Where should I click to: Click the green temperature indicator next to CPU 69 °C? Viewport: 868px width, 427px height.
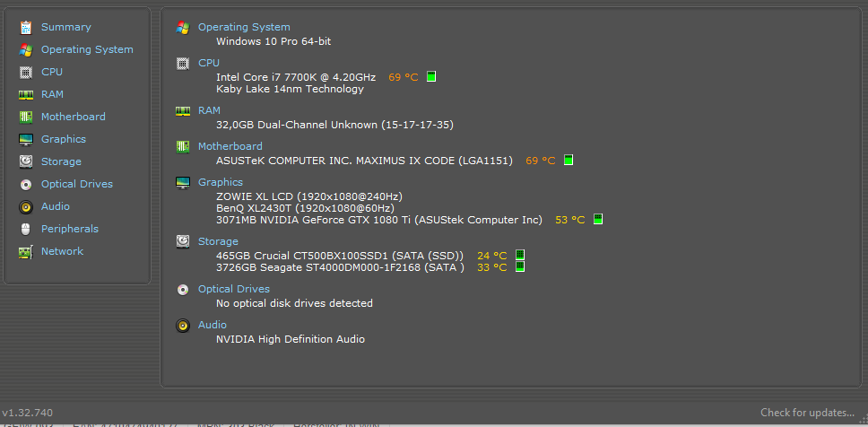[x=431, y=76]
